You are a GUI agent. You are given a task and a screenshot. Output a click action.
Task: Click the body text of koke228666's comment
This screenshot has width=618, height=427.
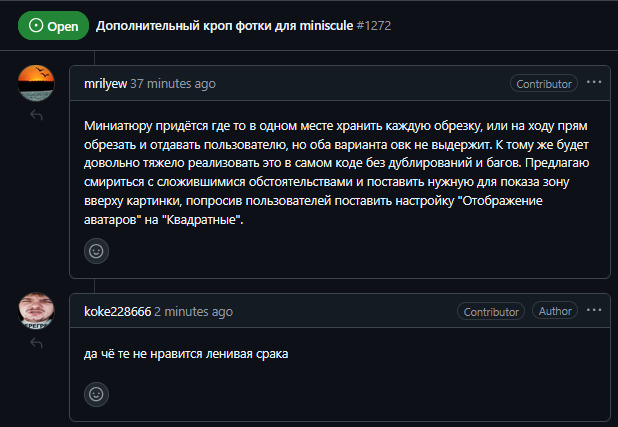point(186,354)
